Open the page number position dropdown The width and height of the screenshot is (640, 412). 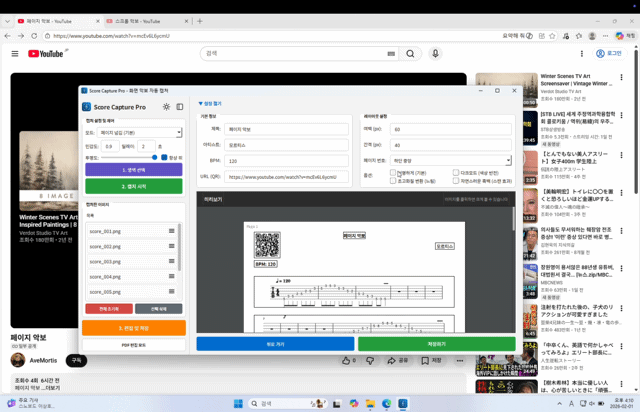pyautogui.click(x=450, y=160)
